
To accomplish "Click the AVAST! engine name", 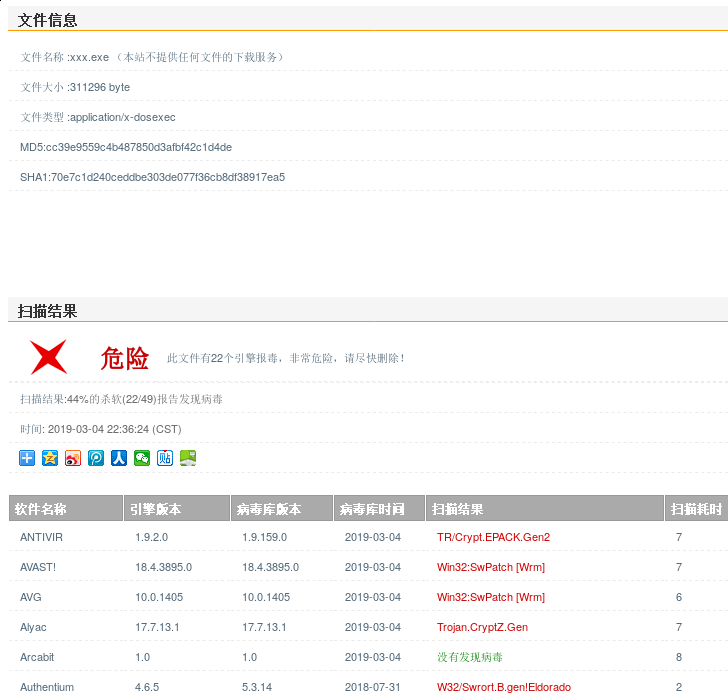I will [38, 567].
